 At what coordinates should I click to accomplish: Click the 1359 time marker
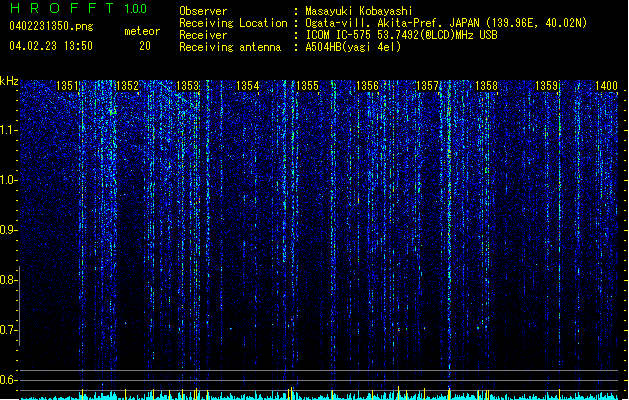click(547, 86)
